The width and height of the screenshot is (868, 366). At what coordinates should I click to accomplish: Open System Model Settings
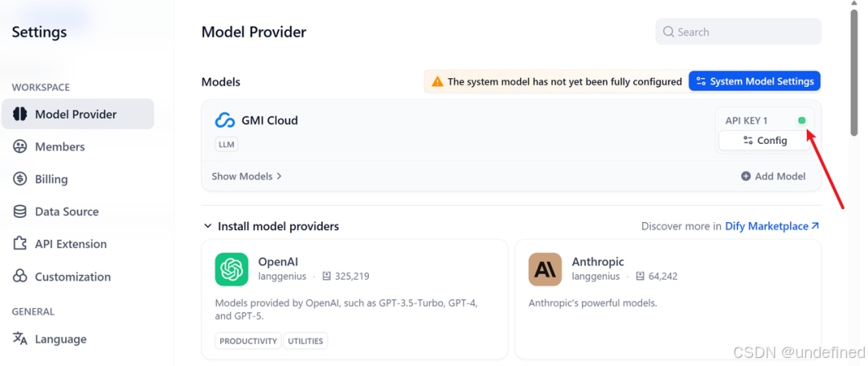(755, 81)
